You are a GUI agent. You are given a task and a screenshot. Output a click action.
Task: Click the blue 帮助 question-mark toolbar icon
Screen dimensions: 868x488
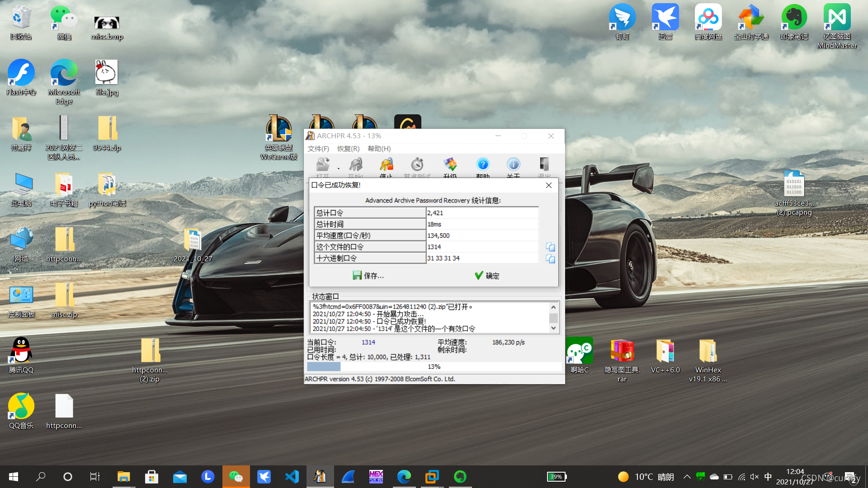click(x=482, y=165)
